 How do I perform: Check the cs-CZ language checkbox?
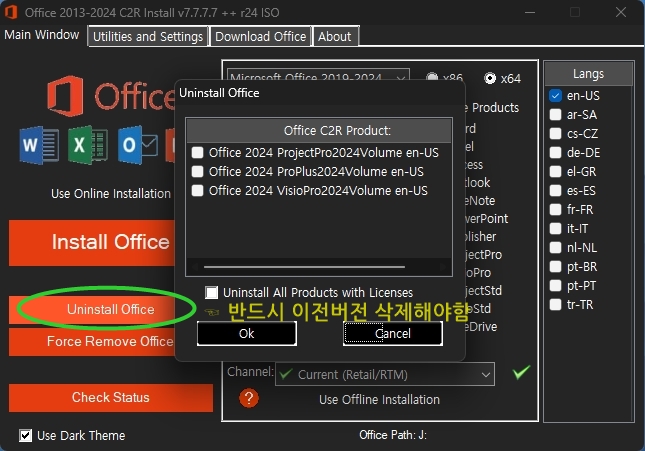pyautogui.click(x=555, y=134)
